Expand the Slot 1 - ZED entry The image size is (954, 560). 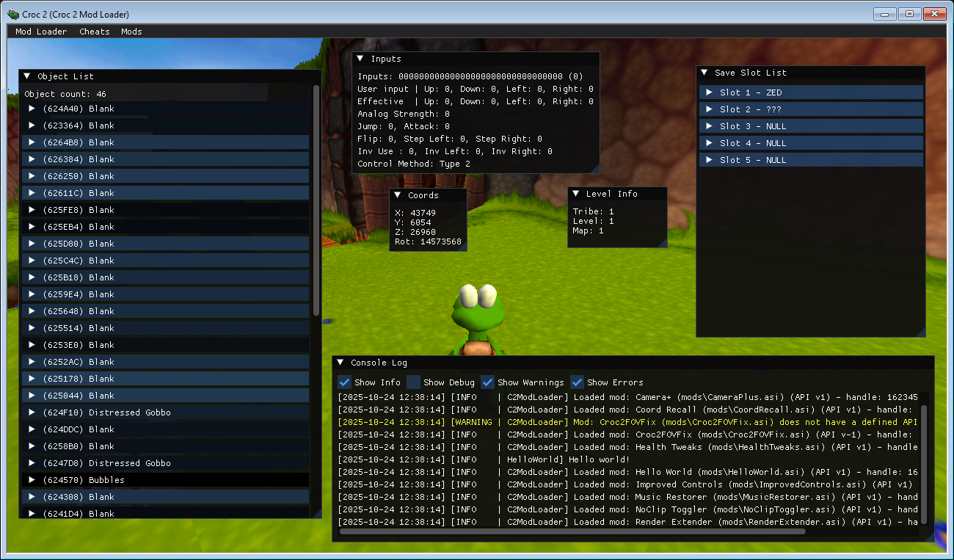(x=708, y=92)
